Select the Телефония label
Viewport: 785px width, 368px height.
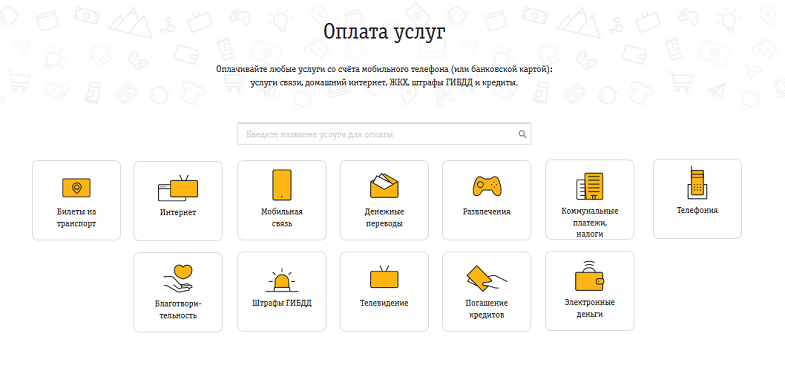click(x=697, y=210)
